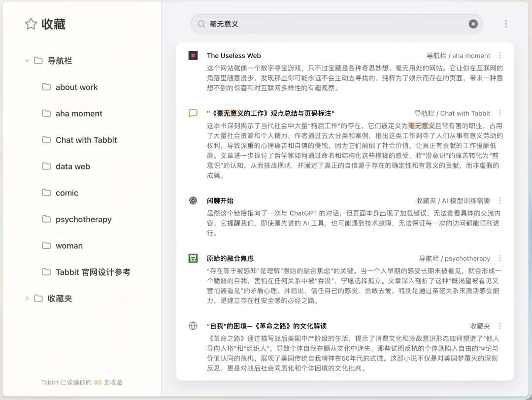The width and height of the screenshot is (532, 400).
Task: Open the “自我”的困境—《革命之路》 title
Action: [x=266, y=326]
